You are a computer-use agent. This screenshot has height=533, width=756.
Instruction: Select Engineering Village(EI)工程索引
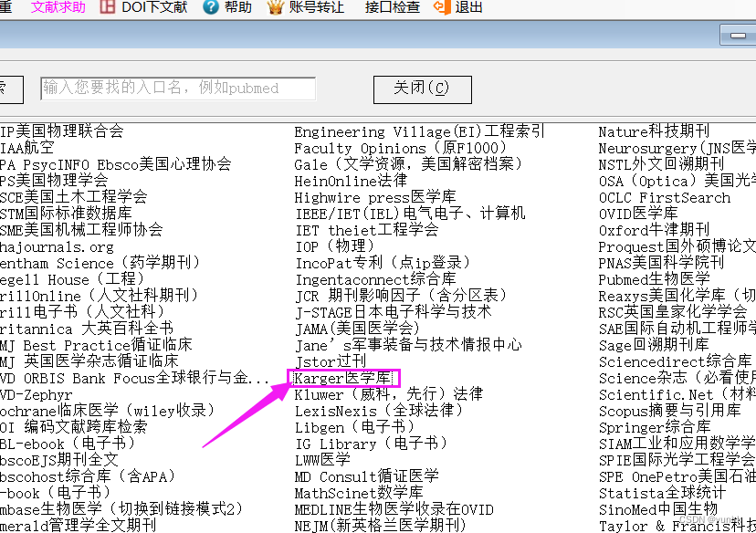419,131
